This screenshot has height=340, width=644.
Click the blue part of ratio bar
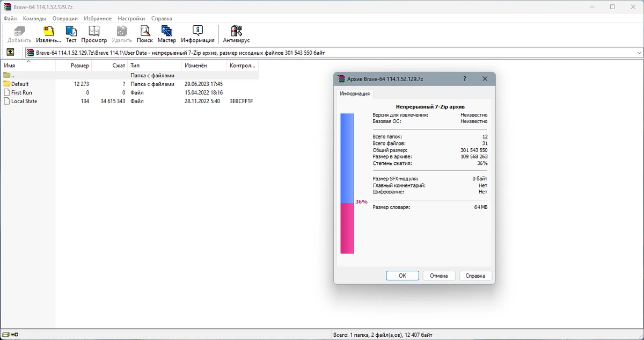coord(347,158)
